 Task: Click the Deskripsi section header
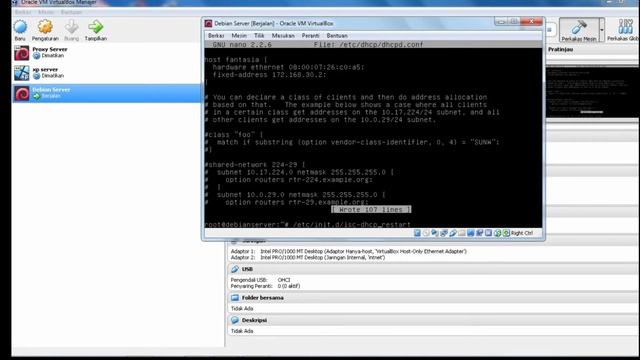click(x=433, y=320)
